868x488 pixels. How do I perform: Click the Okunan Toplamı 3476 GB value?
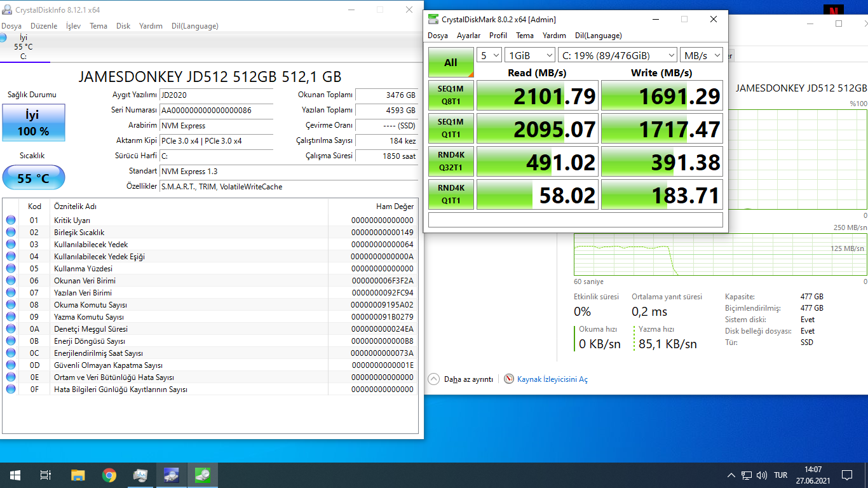386,95
